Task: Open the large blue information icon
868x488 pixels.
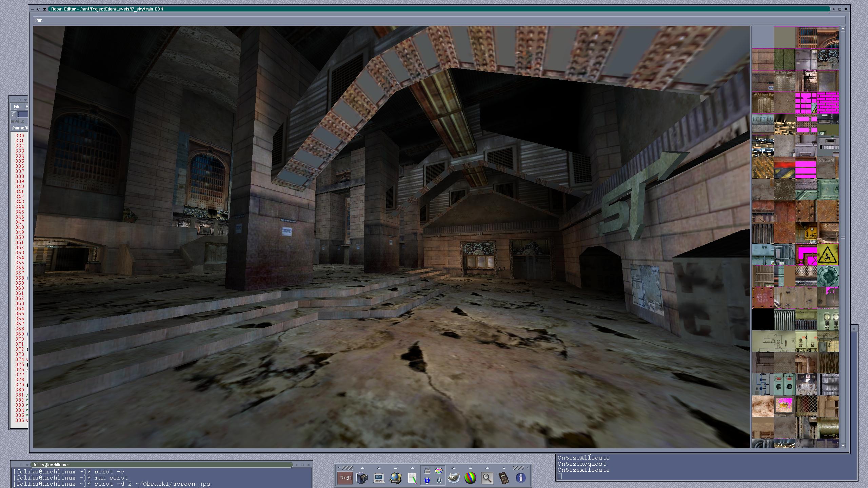Action: coord(520,478)
